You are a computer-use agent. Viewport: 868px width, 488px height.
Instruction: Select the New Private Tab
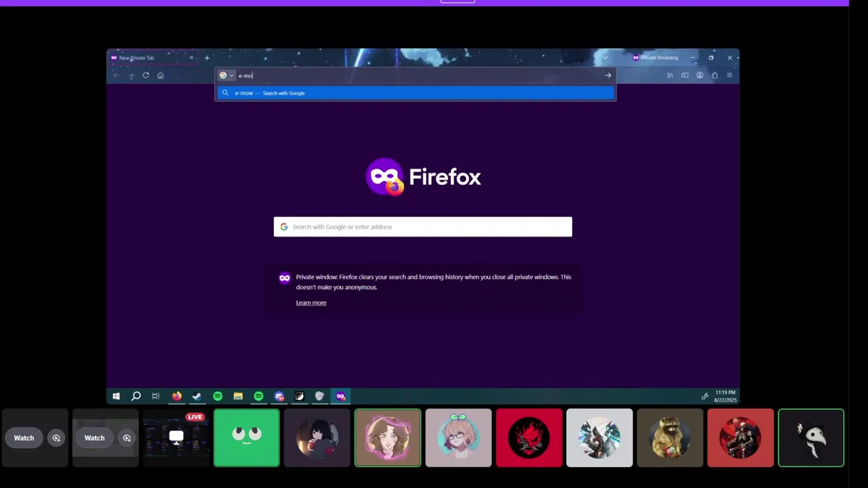coord(152,58)
